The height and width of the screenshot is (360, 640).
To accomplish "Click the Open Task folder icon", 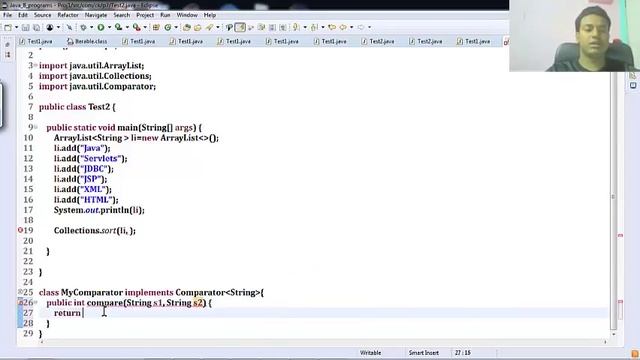I will [x=198, y=27].
